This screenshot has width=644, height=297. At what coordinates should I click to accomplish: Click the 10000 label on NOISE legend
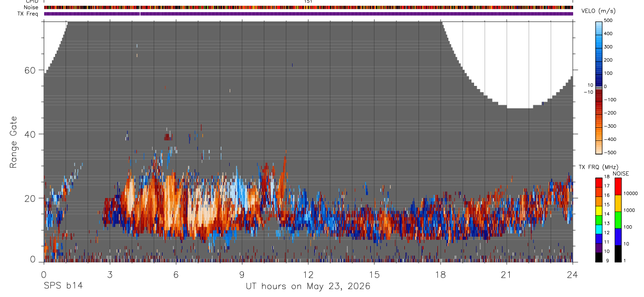click(631, 194)
